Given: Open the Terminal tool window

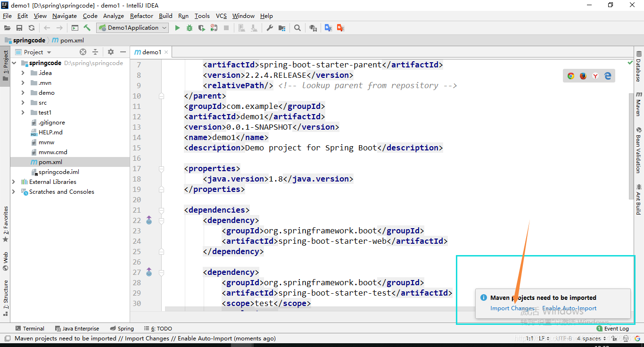Looking at the screenshot, I should pyautogui.click(x=30, y=329).
